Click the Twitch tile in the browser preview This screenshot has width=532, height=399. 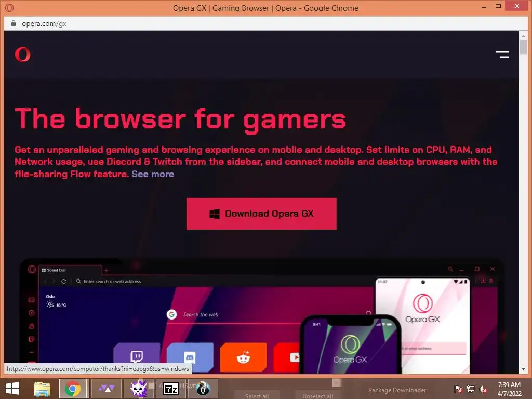pyautogui.click(x=137, y=356)
